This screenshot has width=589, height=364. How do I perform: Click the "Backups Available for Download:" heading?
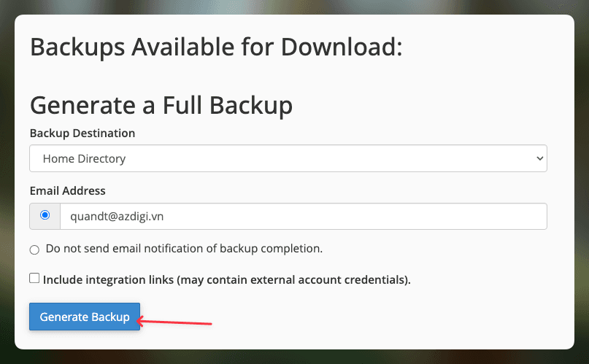coord(216,48)
